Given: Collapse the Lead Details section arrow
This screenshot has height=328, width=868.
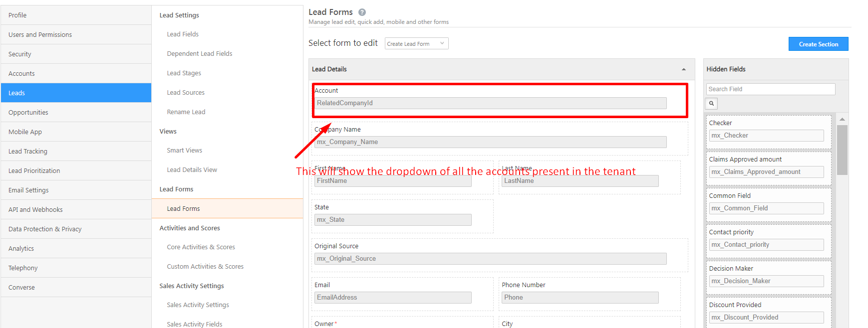Looking at the screenshot, I should 683,69.
